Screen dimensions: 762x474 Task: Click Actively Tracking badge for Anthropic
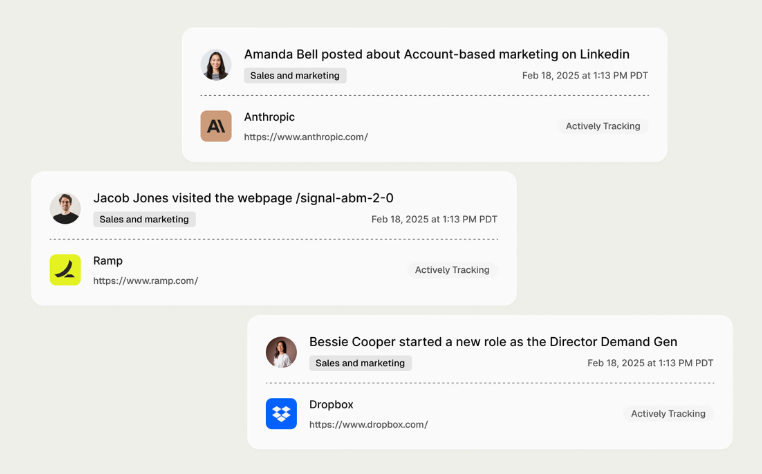click(x=603, y=126)
